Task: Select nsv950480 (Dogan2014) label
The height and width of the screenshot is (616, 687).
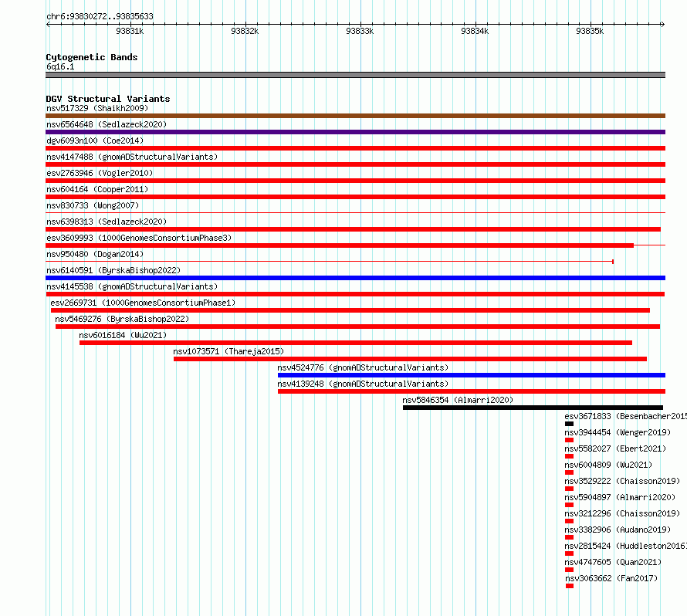Action: tap(95, 254)
